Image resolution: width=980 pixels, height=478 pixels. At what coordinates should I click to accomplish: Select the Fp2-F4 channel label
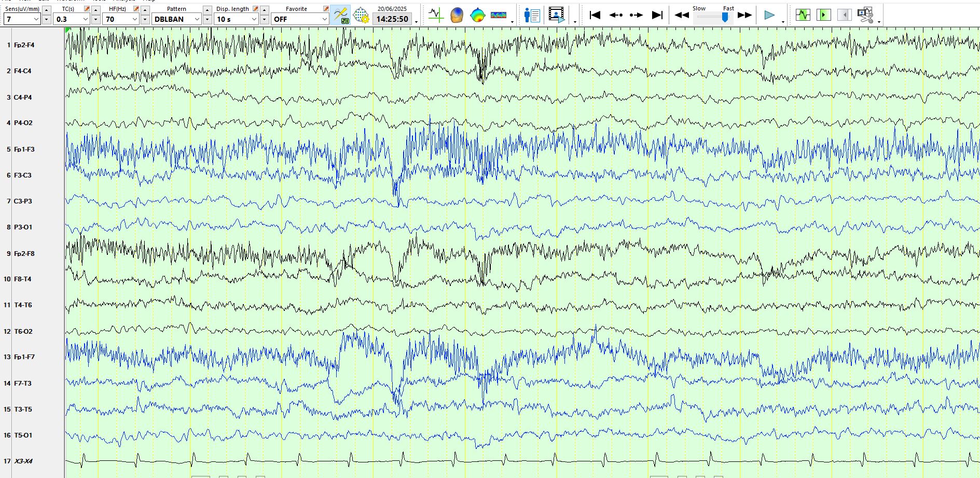(x=24, y=45)
